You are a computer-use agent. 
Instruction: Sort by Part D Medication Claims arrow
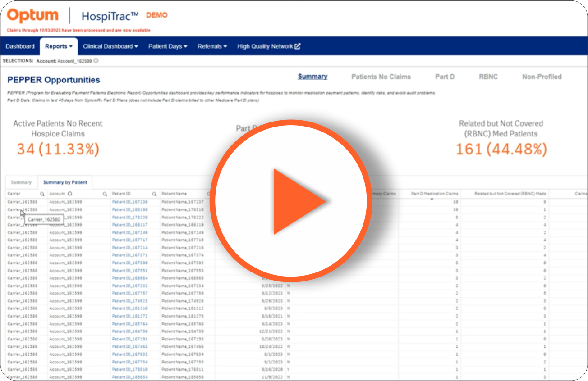point(432,199)
